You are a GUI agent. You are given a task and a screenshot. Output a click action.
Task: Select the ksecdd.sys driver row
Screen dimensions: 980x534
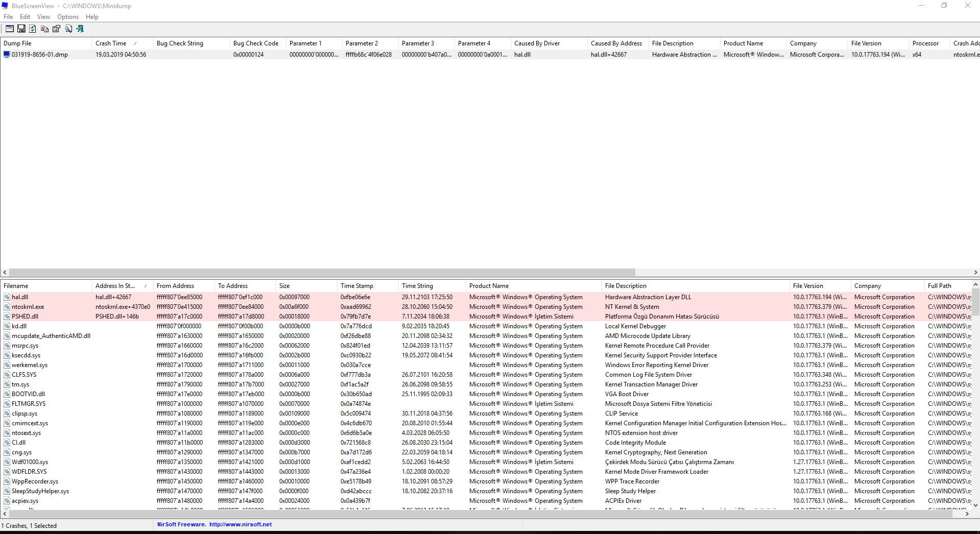tap(486, 355)
